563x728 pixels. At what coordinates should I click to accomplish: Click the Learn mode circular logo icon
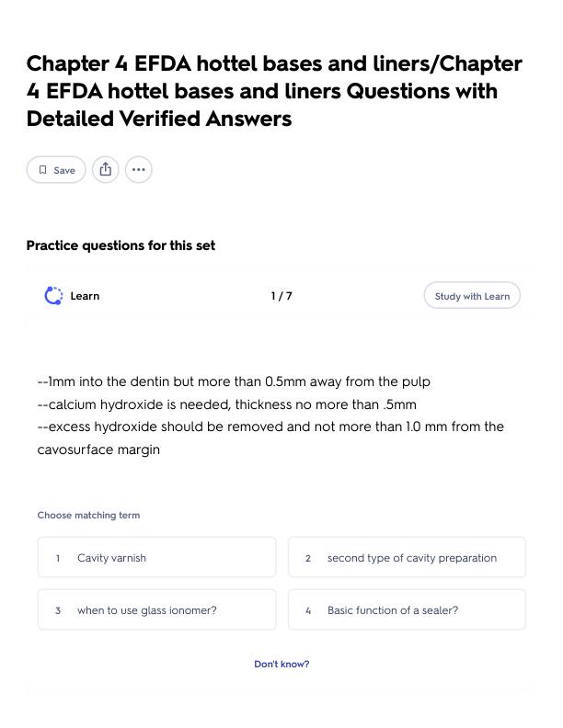[53, 296]
